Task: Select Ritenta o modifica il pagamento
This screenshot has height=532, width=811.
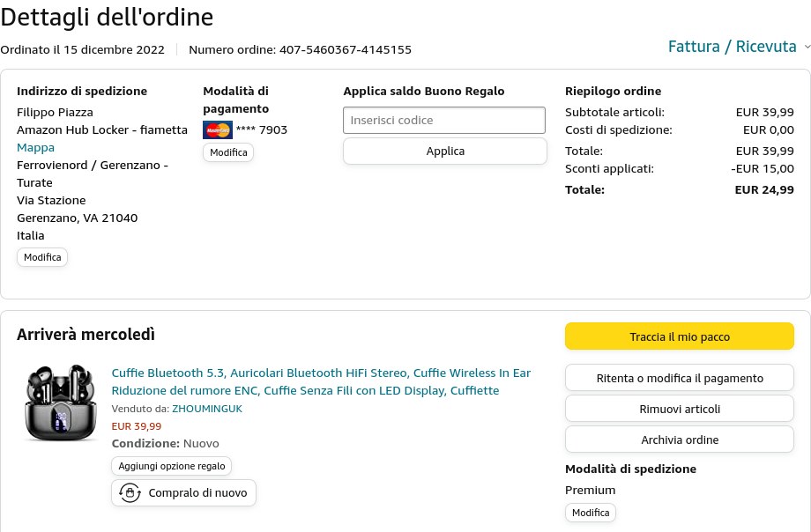Action: tap(679, 379)
